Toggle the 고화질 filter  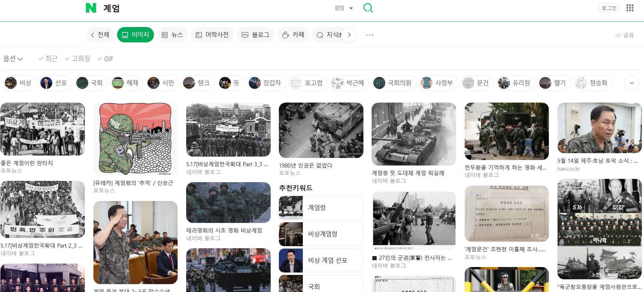point(78,59)
